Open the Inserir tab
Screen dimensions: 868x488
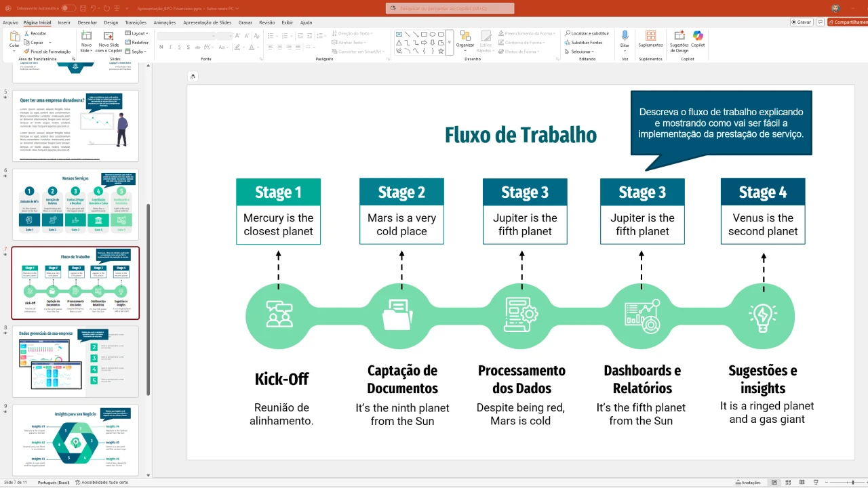[64, 22]
